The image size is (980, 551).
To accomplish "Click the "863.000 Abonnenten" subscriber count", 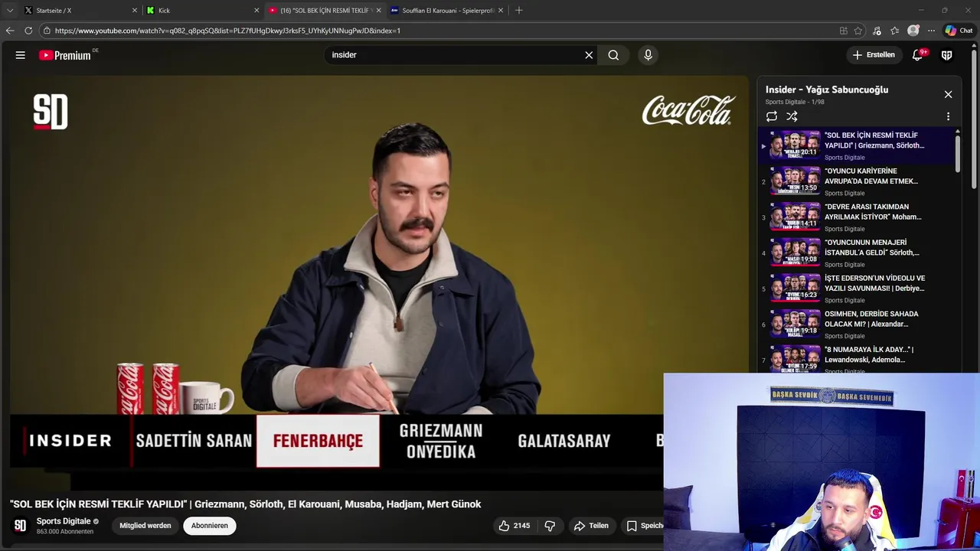I will coord(65,532).
